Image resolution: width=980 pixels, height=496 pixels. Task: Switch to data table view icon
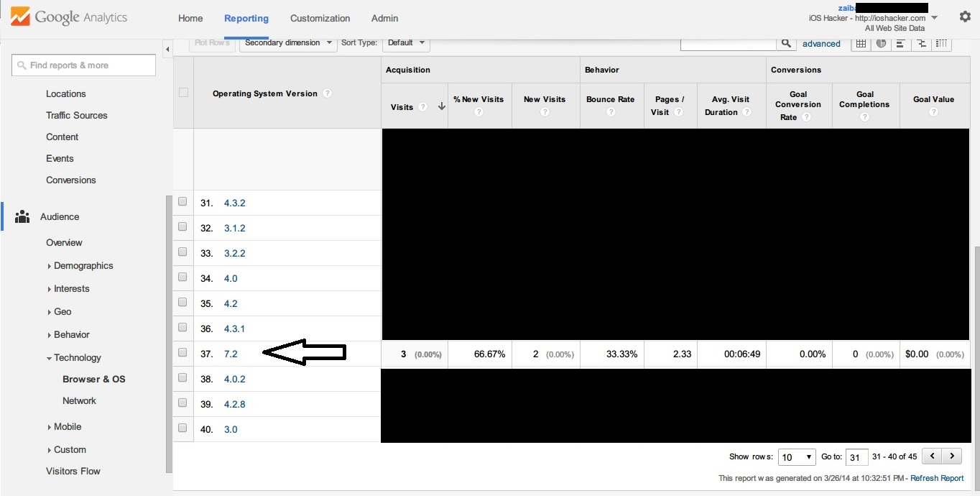click(860, 43)
